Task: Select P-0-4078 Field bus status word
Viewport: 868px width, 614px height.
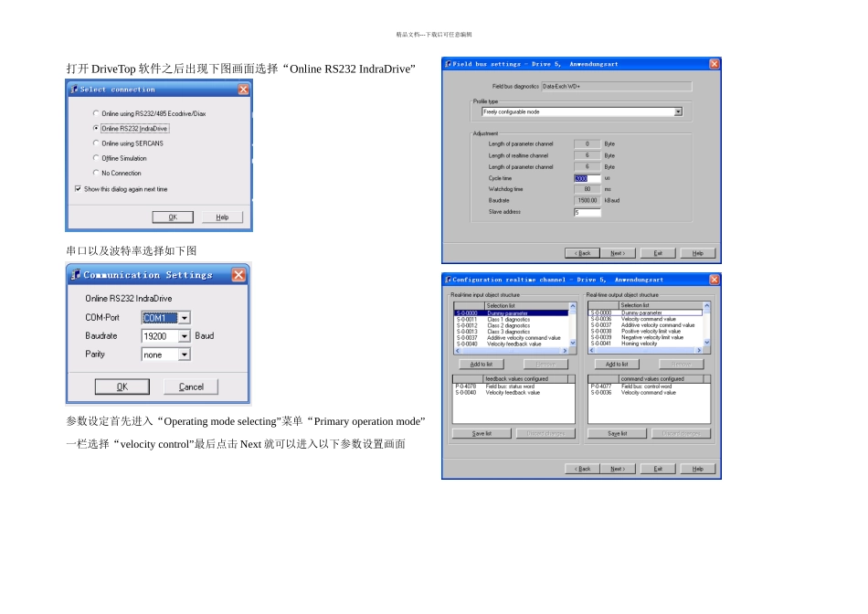Action: (x=513, y=386)
